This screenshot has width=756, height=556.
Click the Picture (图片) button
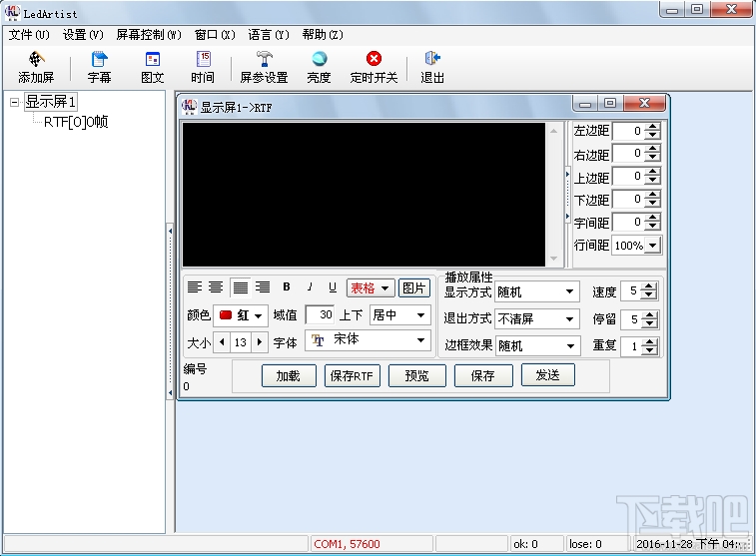click(413, 288)
